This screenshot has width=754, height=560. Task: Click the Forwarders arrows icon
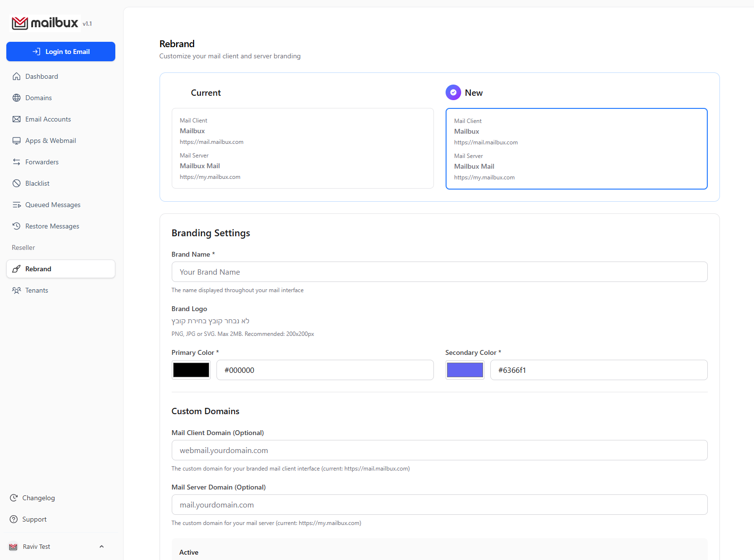(x=17, y=162)
